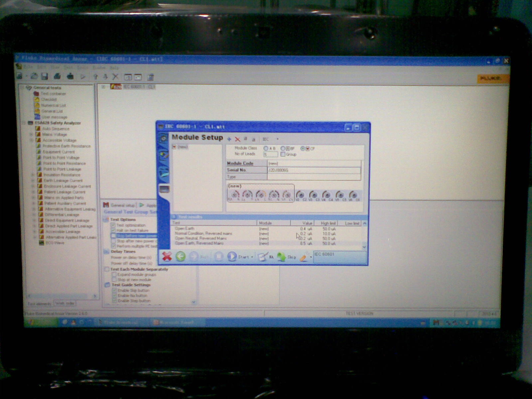Screen dimensions: 532x399
Task: Click the High limit column header
Action: click(x=327, y=223)
